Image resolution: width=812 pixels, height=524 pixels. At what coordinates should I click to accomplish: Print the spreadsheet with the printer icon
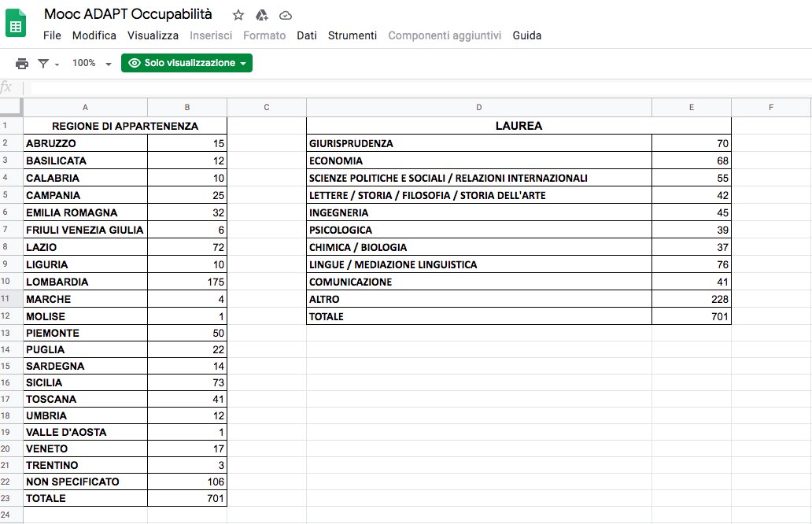pos(22,63)
